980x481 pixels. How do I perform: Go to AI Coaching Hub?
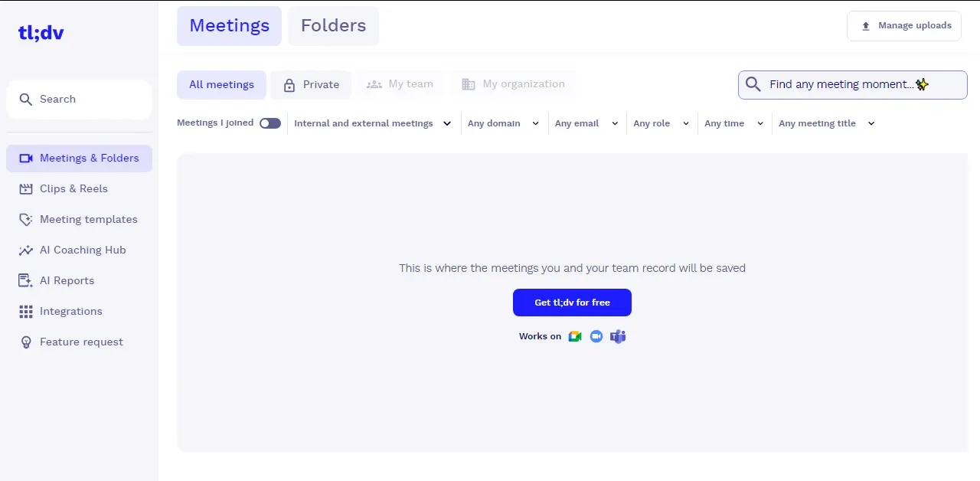click(79, 250)
